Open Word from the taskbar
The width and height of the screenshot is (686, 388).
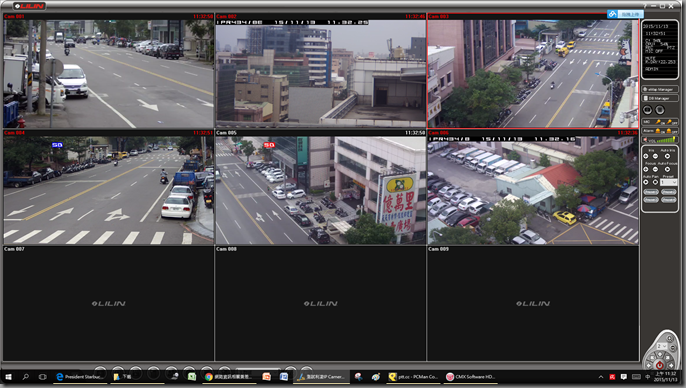[284, 377]
